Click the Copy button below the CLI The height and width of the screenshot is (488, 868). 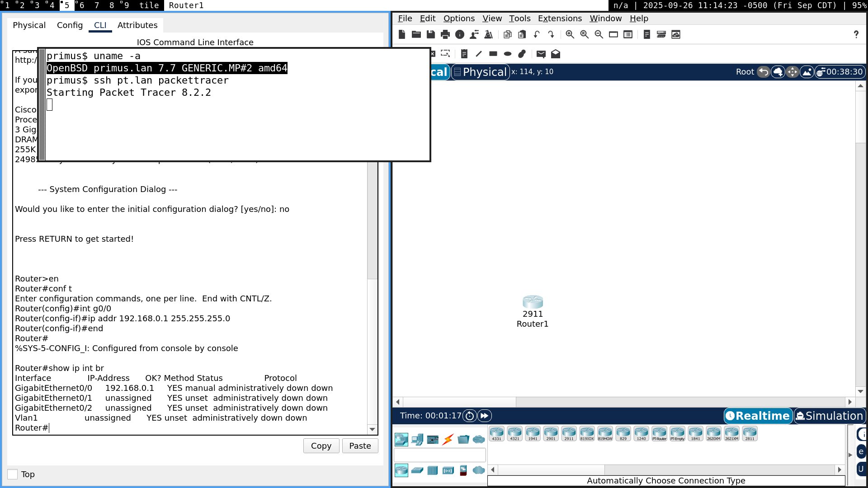click(321, 446)
